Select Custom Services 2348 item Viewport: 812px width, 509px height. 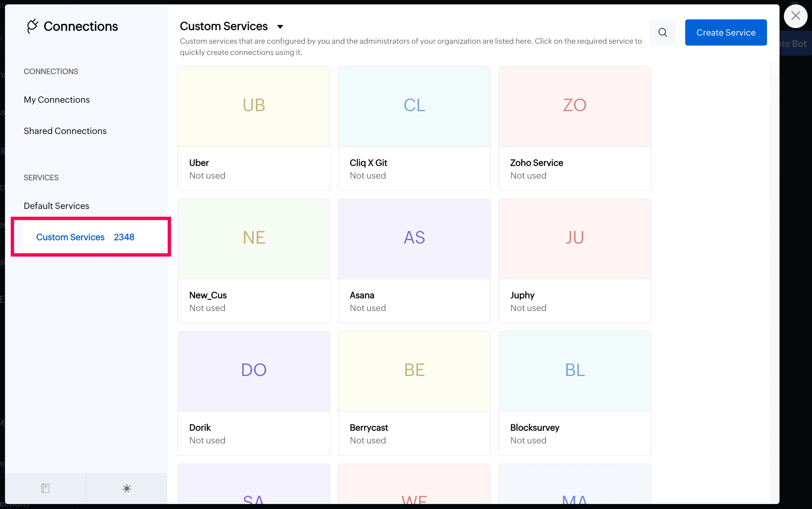click(85, 237)
